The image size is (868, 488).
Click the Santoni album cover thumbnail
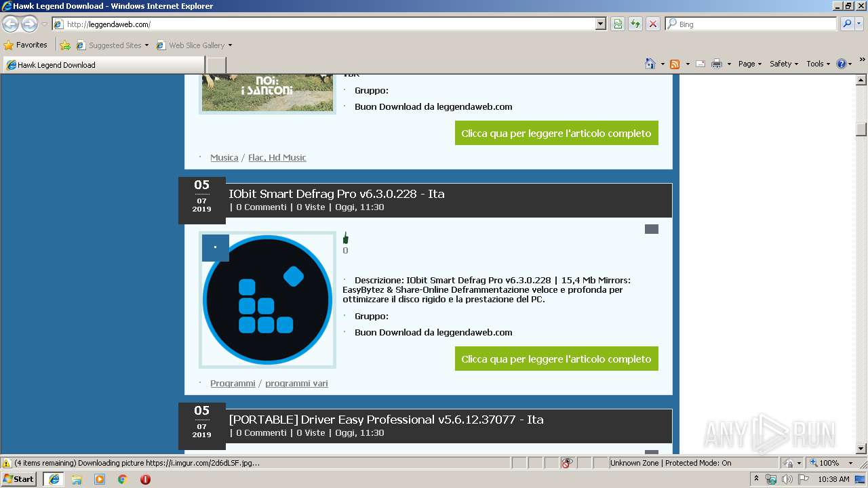tap(267, 93)
